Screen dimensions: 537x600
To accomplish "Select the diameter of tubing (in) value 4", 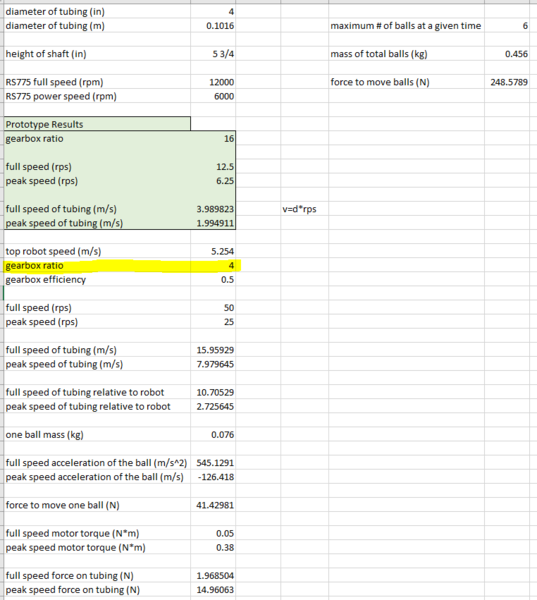I will pyautogui.click(x=213, y=11).
